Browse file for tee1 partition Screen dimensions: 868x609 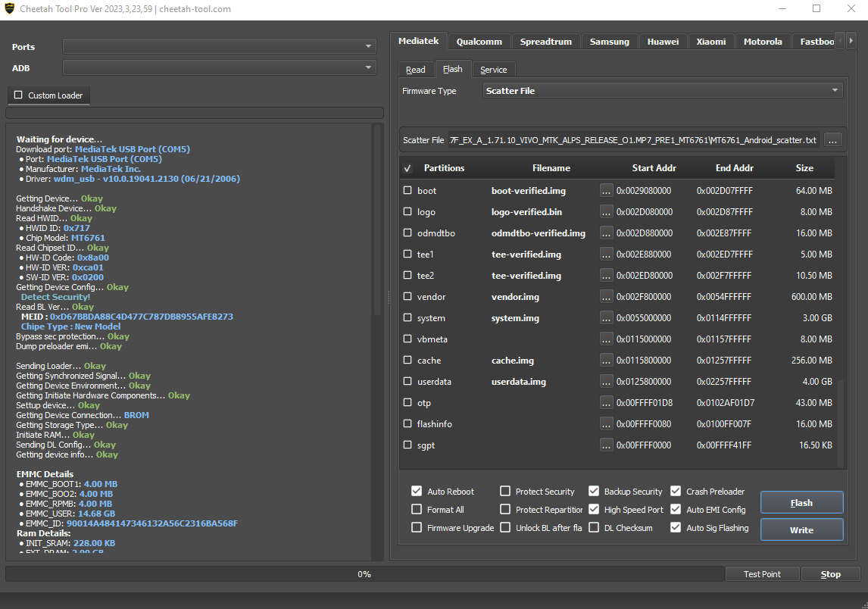pyautogui.click(x=606, y=254)
